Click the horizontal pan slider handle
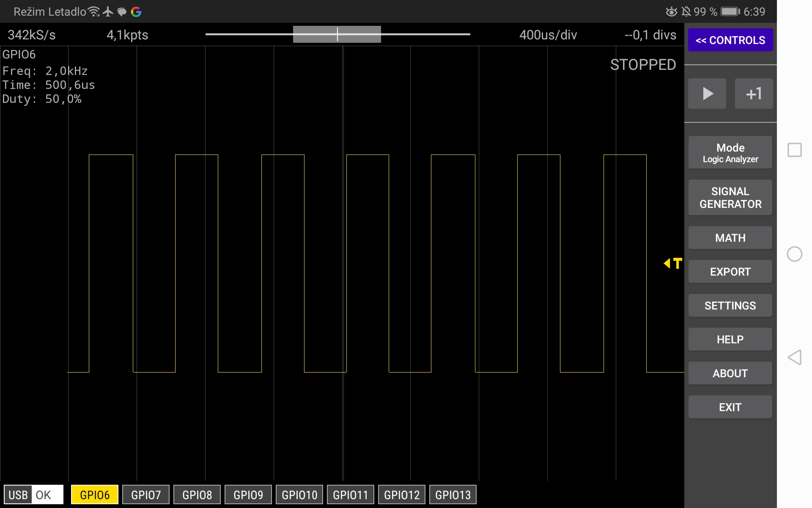This screenshot has width=812, height=508. tap(337, 34)
